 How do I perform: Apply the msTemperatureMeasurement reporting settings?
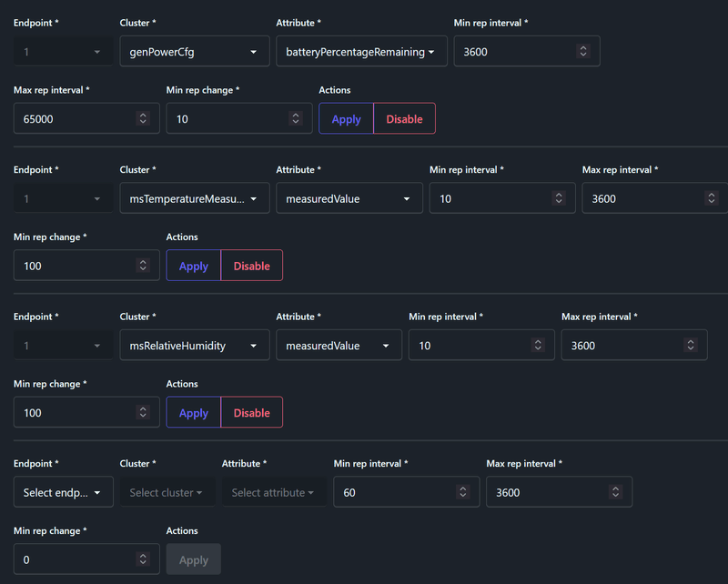pos(193,266)
